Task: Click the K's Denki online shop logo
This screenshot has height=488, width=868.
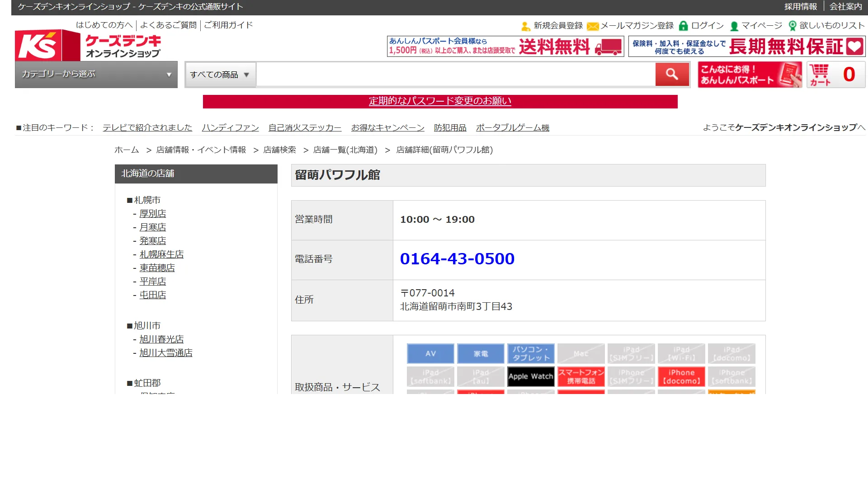Action: tap(88, 45)
